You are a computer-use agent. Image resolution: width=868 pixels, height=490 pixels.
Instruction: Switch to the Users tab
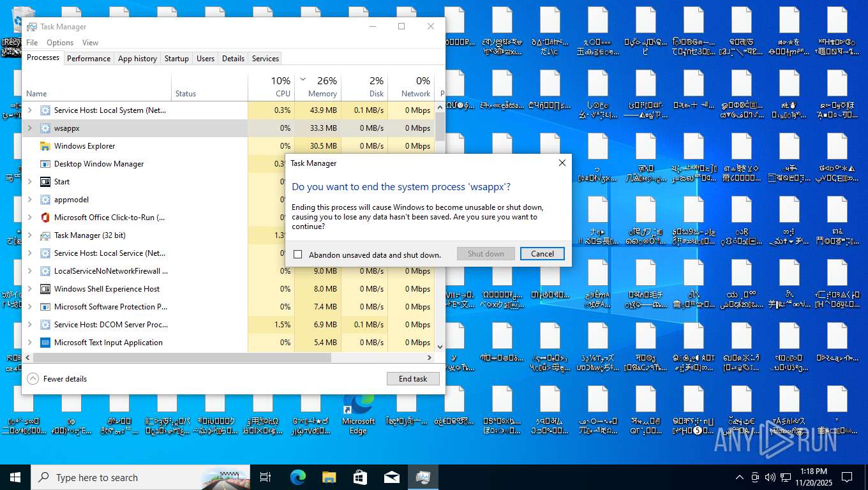point(206,59)
